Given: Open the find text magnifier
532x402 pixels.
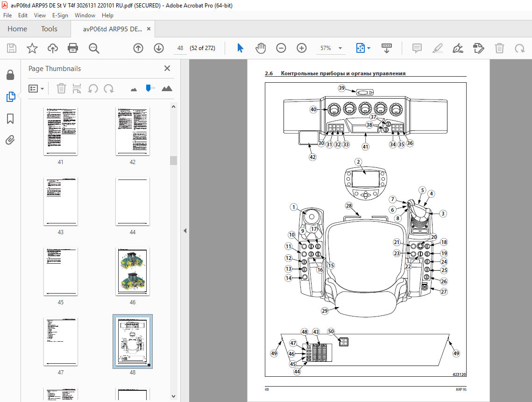Looking at the screenshot, I should tap(94, 48).
